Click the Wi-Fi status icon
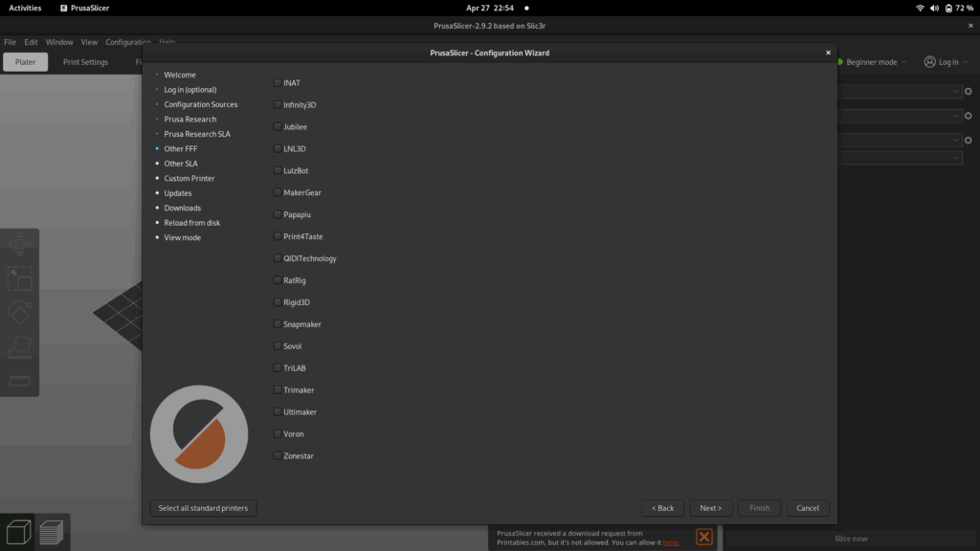The image size is (980, 551). (920, 8)
